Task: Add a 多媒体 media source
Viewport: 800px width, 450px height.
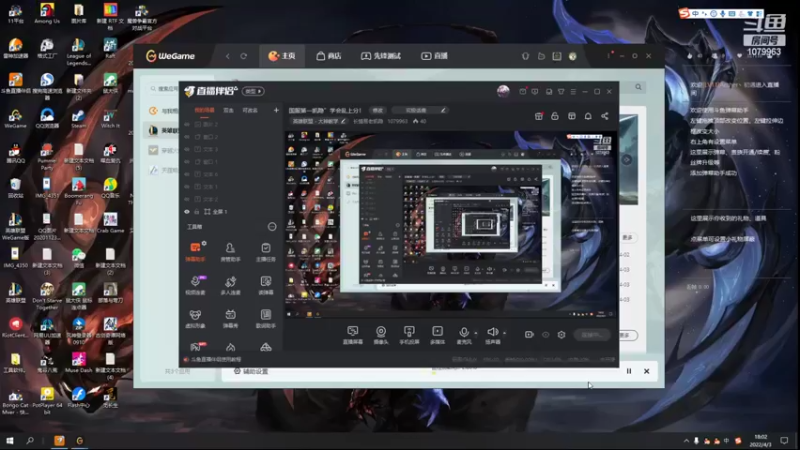Action: pyautogui.click(x=437, y=335)
